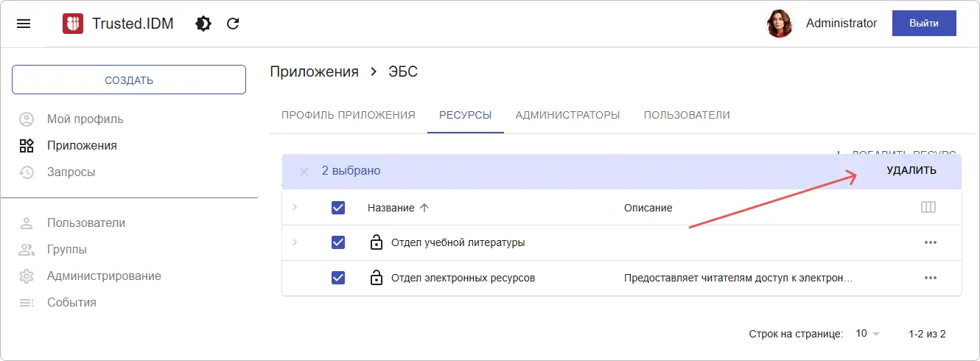Open the column settings icon
The width and height of the screenshot is (980, 361).
(928, 208)
